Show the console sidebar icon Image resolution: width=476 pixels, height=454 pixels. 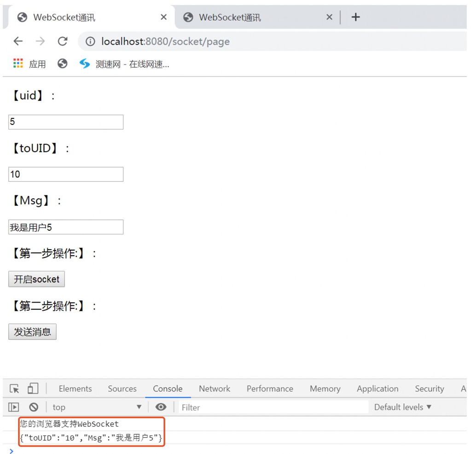tap(14, 407)
